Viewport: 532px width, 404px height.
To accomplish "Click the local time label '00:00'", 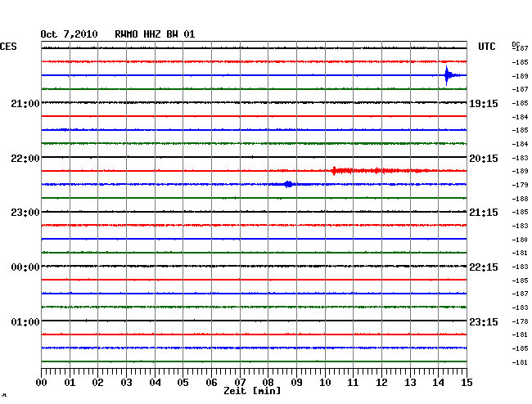I will point(25,267).
